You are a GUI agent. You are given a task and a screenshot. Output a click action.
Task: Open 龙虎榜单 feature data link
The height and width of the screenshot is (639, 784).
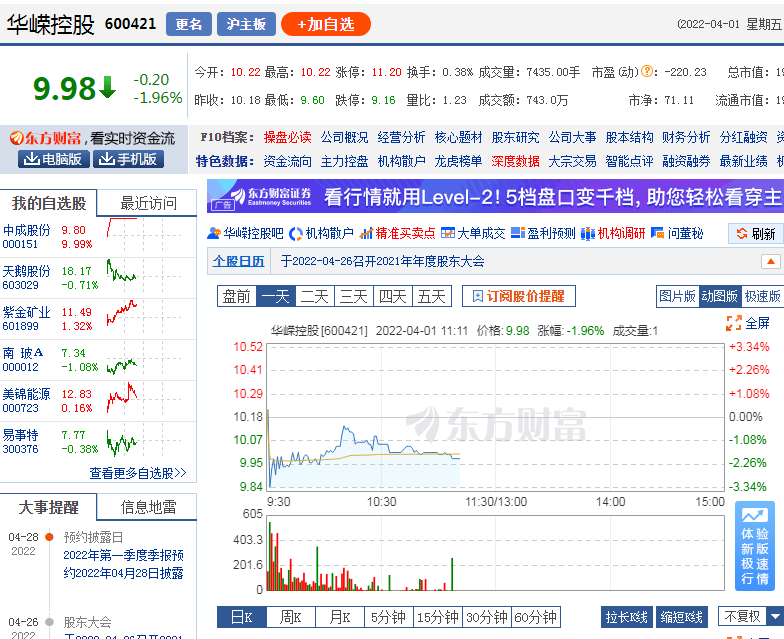(458, 161)
